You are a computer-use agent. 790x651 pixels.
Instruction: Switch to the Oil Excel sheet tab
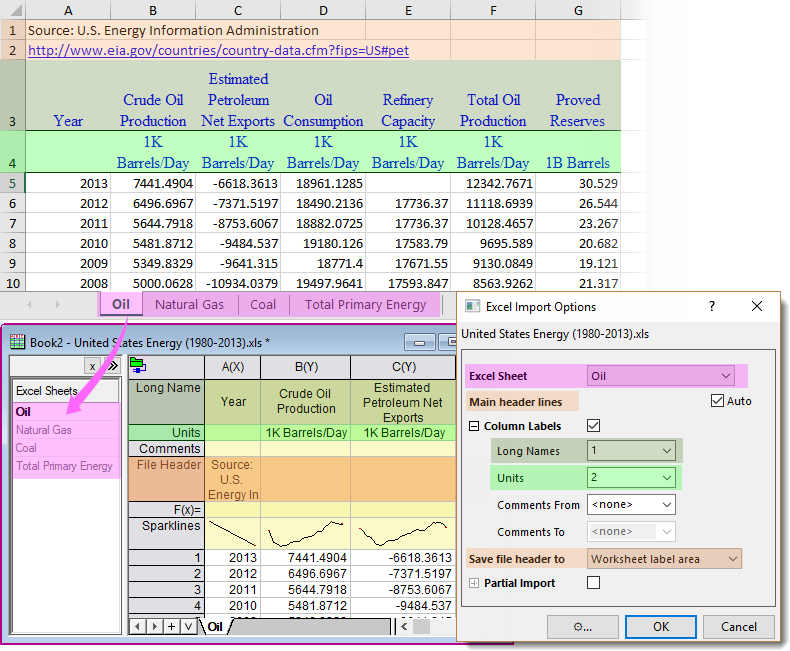click(121, 304)
